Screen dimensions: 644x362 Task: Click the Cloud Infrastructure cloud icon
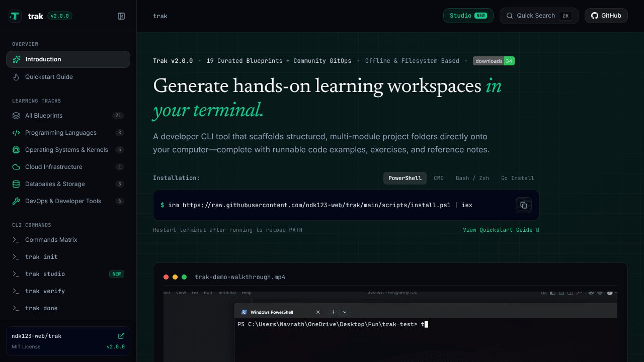tap(16, 167)
